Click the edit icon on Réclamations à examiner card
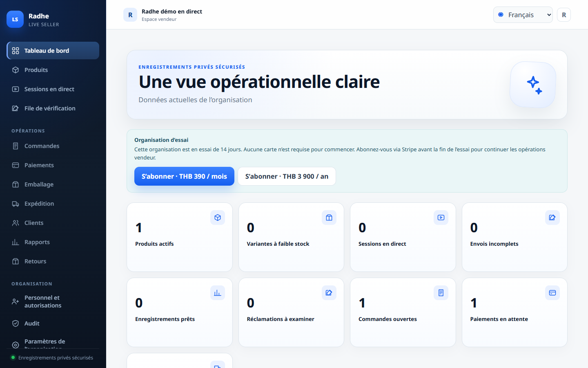 (x=329, y=293)
